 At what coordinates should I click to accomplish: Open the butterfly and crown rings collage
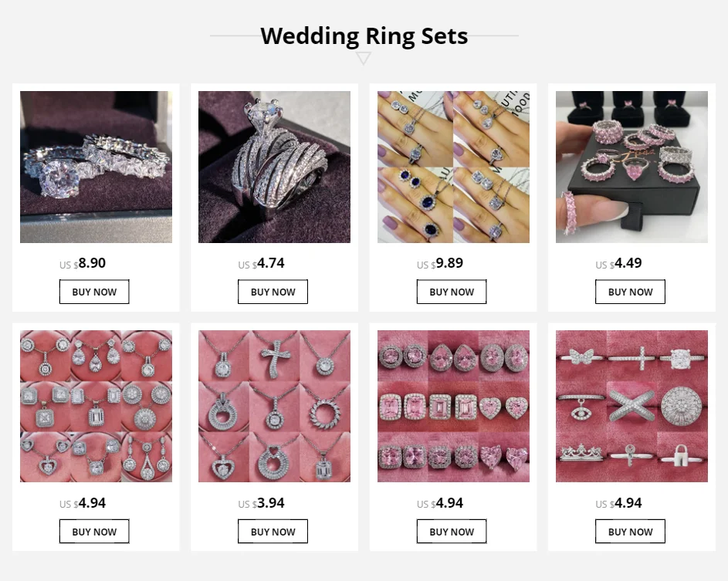[632, 406]
